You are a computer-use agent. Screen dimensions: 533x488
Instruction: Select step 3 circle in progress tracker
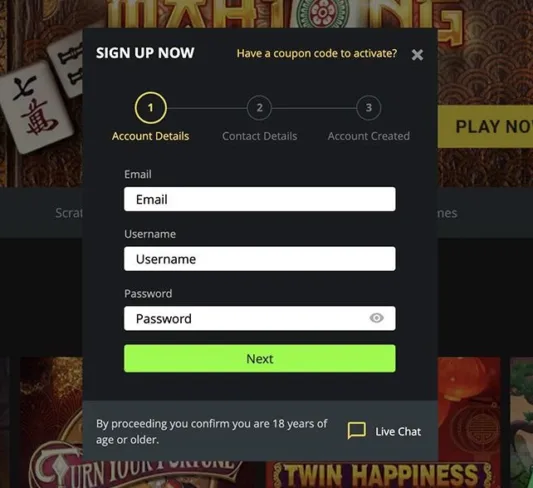pos(368,108)
